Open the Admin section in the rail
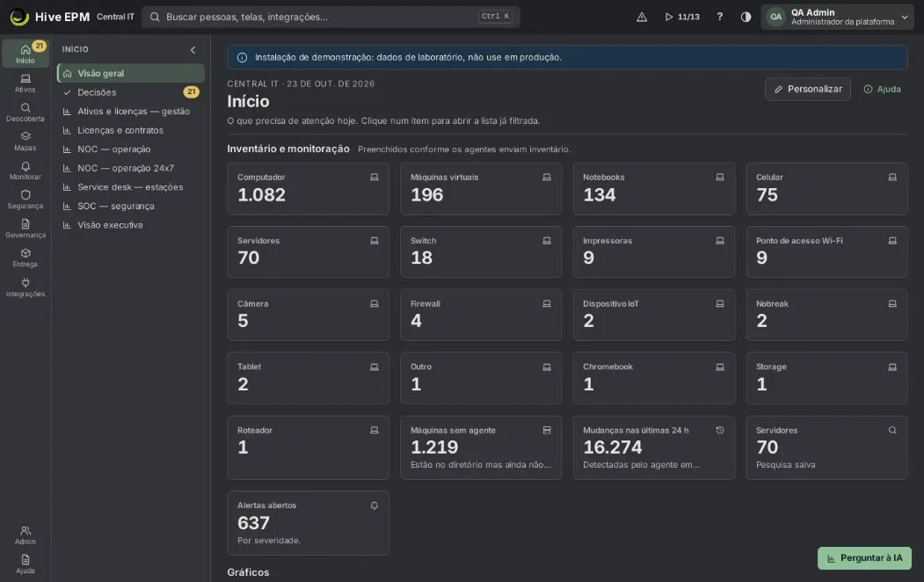The image size is (924, 582). (x=25, y=535)
